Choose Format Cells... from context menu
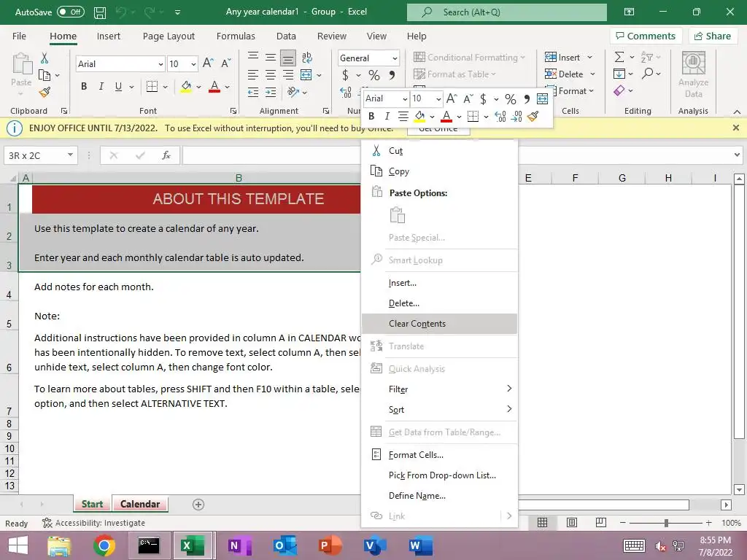 coord(439,455)
